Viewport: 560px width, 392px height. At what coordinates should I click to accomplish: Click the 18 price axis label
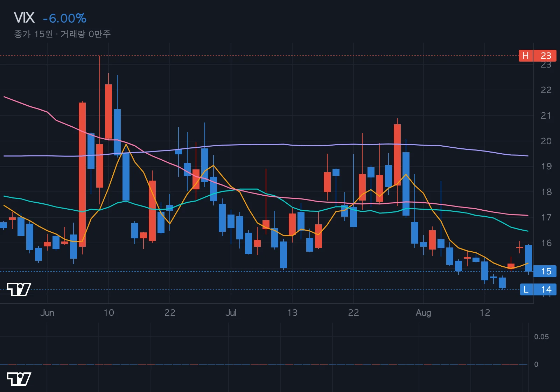pyautogui.click(x=546, y=192)
